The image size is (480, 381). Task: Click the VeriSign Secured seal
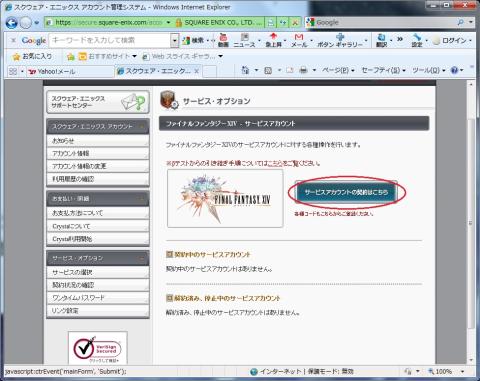pyautogui.click(x=98, y=349)
